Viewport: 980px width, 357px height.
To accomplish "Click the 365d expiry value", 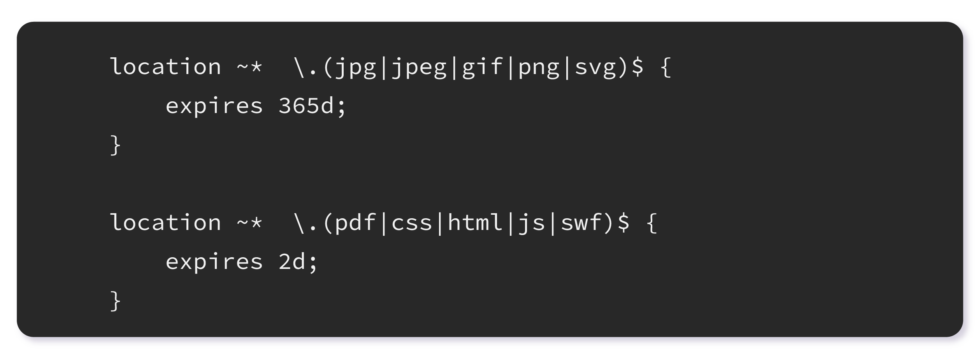I will (x=306, y=106).
